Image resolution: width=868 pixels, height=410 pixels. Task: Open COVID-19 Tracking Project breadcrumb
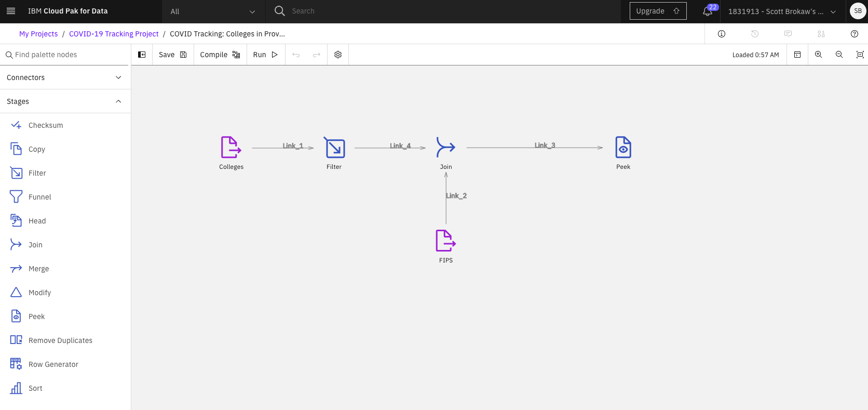(x=114, y=34)
